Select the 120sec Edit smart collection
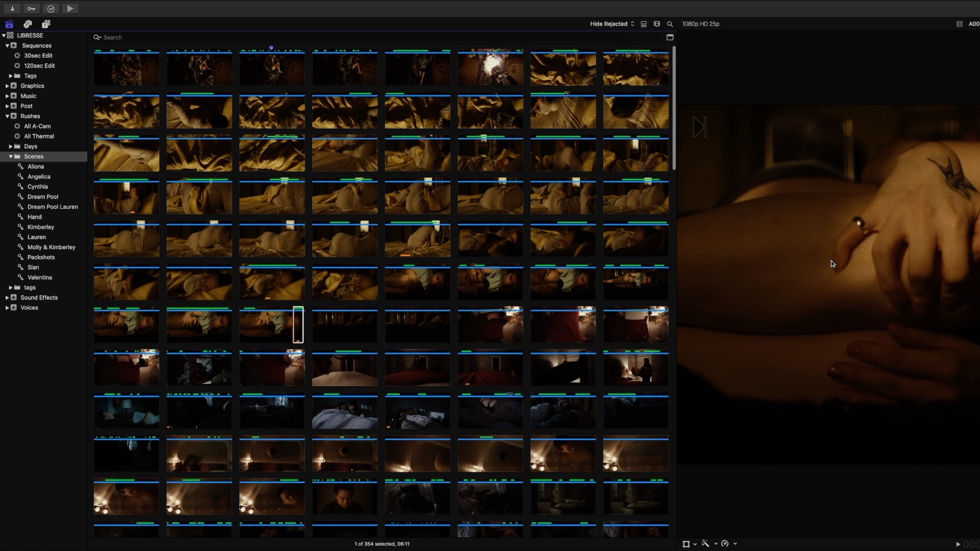 (39, 66)
